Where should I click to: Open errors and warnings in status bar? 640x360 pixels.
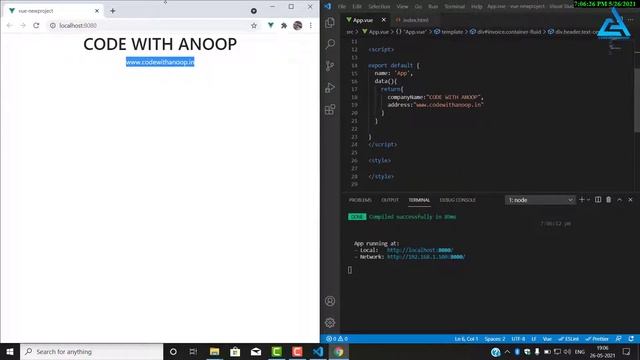[337, 339]
